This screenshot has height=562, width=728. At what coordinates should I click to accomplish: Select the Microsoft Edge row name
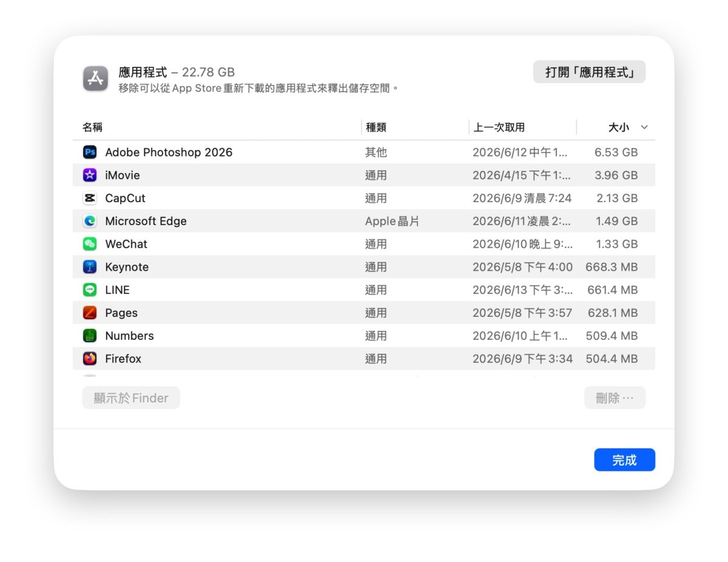[146, 222]
